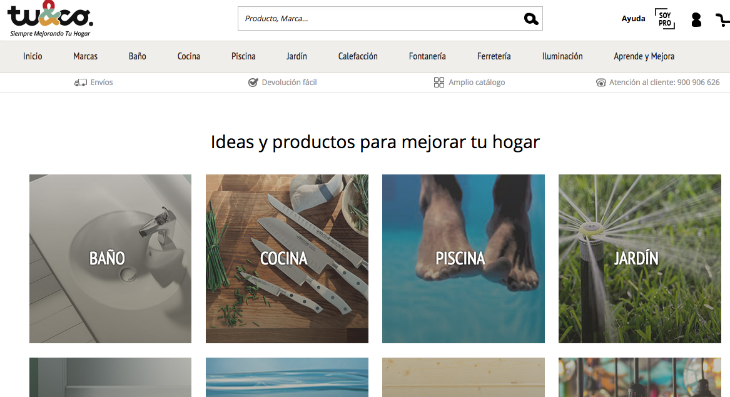The image size is (730, 397).
Task: Click Atención al cliente phone number
Action: [664, 82]
